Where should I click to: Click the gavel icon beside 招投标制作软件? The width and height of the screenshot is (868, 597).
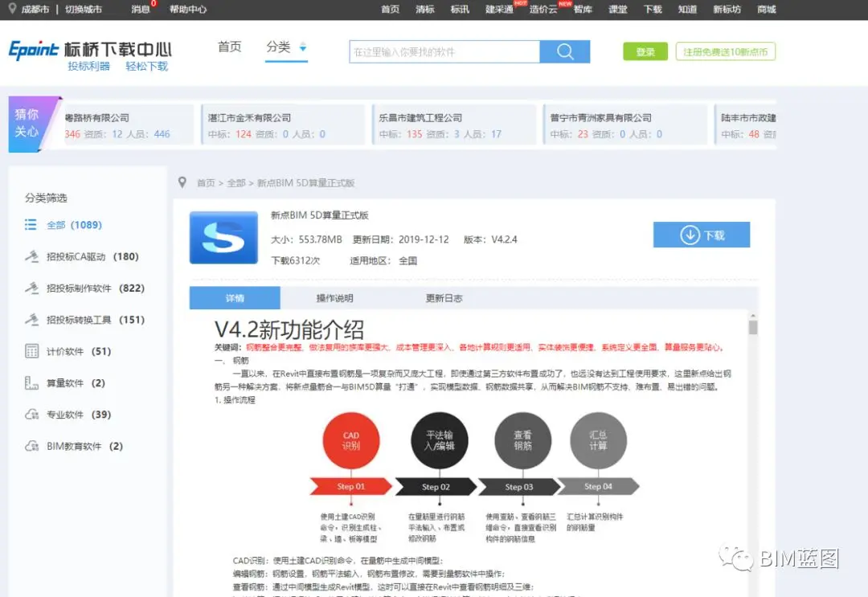click(x=31, y=288)
